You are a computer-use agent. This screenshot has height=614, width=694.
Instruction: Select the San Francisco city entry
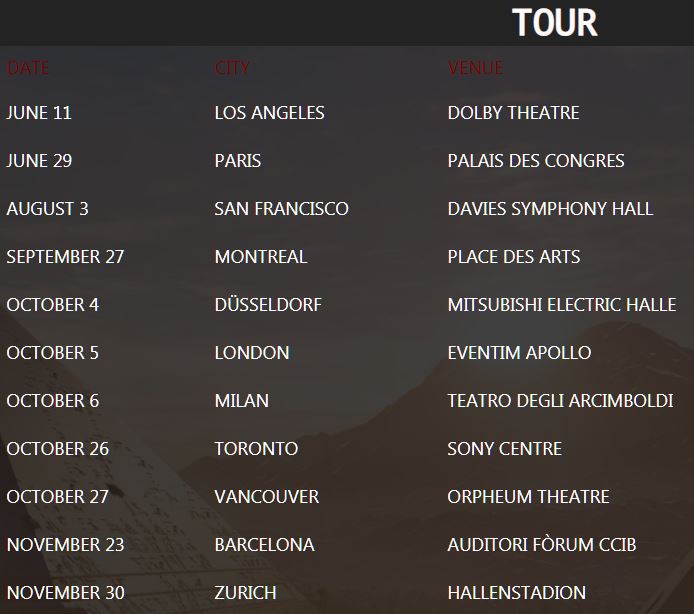click(x=281, y=209)
